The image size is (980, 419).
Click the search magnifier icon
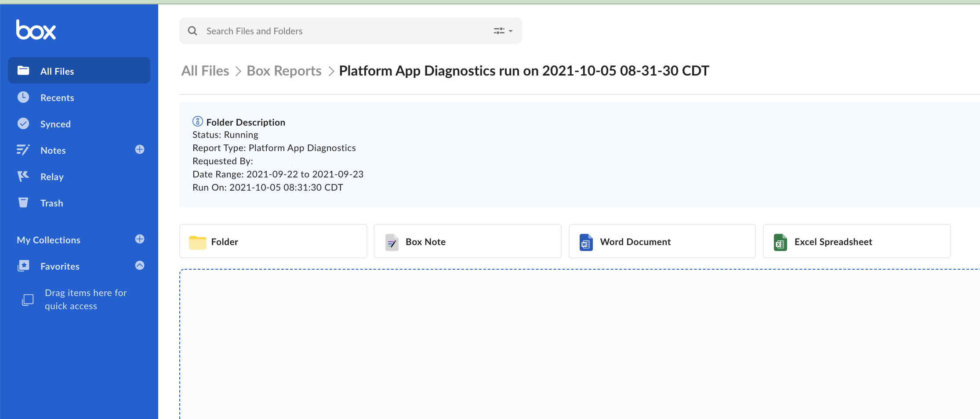pyautogui.click(x=192, y=30)
